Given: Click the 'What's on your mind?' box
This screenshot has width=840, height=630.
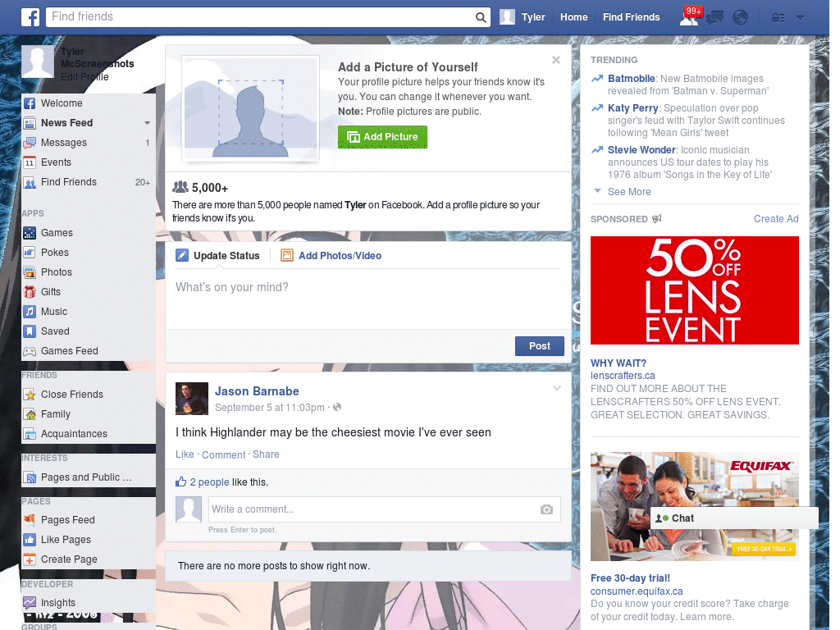Looking at the screenshot, I should pyautogui.click(x=368, y=300).
